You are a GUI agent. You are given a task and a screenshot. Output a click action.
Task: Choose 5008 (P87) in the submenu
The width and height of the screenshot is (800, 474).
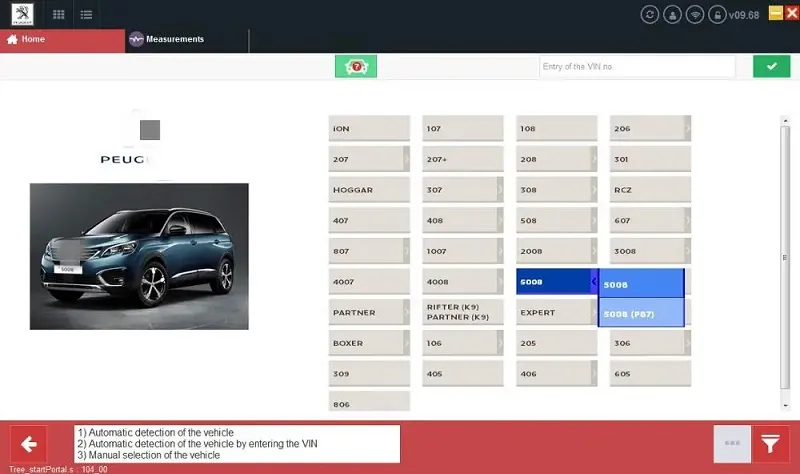(641, 313)
